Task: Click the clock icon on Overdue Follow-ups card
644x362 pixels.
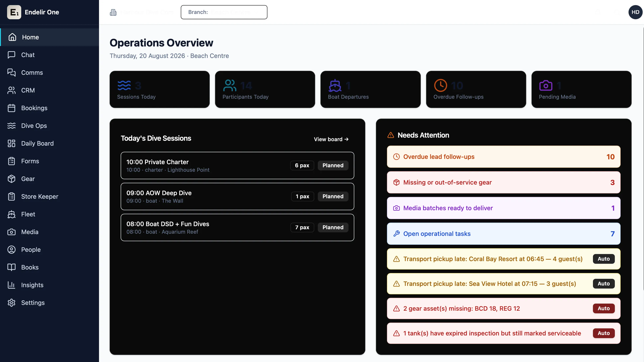Action: (440, 85)
